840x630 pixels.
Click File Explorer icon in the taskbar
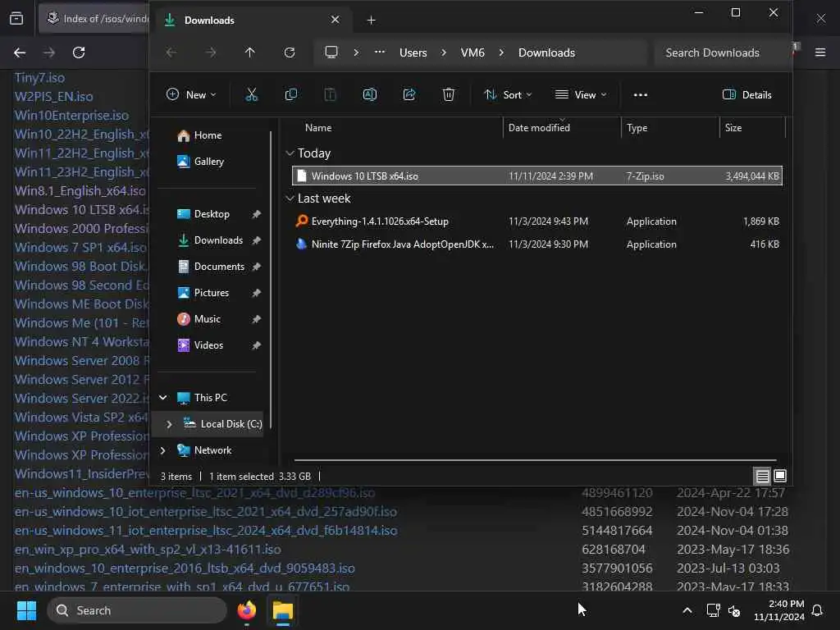[x=283, y=610]
